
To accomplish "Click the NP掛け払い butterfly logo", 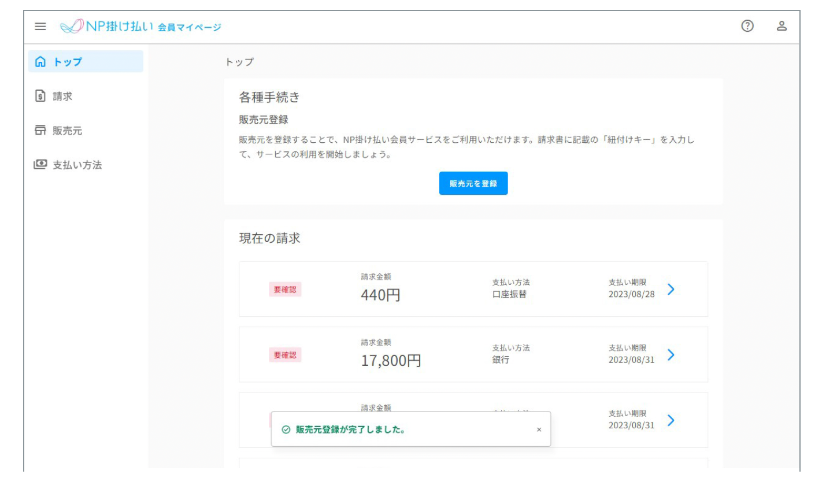I will [72, 26].
